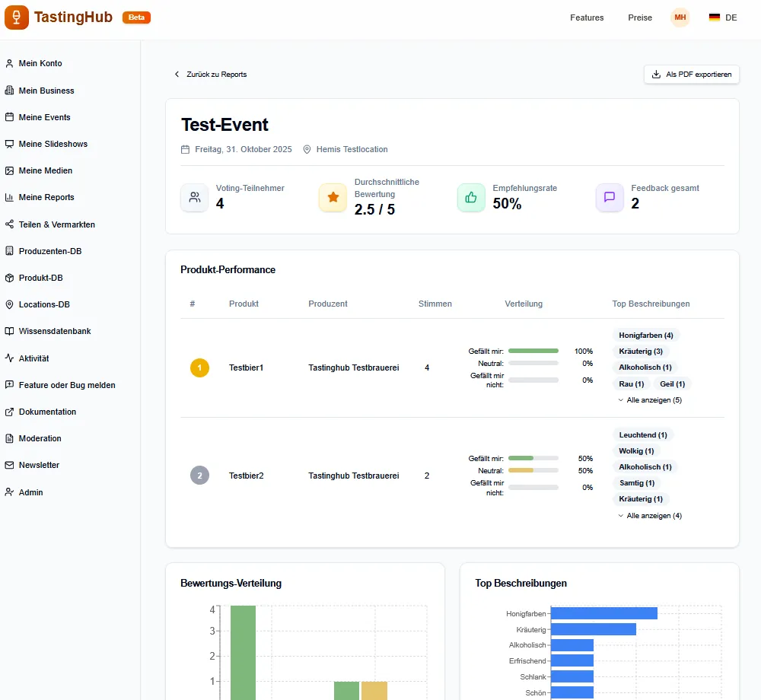Expand Alle anzeigen (4) for Testbier2
Image resolution: width=761 pixels, height=700 pixels.
point(650,516)
